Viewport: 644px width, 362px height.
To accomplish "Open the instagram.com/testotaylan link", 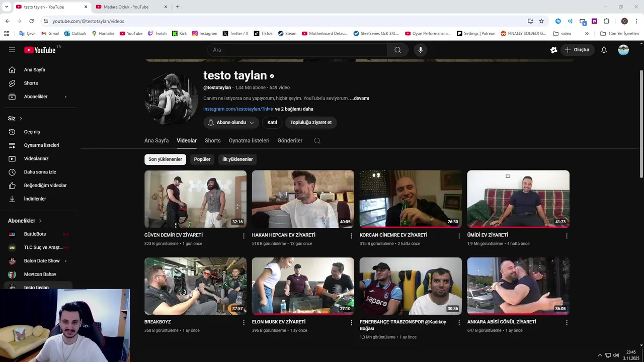I will click(x=238, y=109).
